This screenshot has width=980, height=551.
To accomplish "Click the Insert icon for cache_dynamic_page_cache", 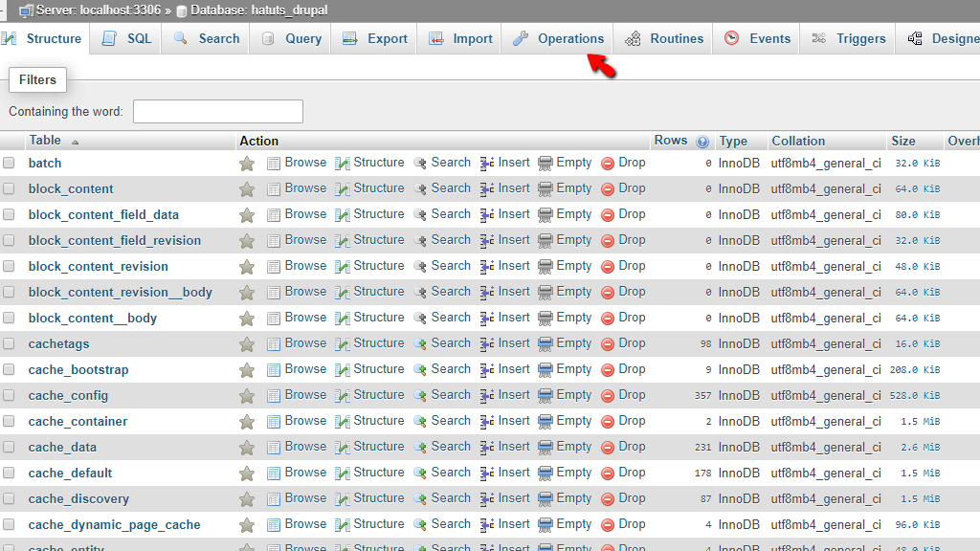I will [487, 525].
